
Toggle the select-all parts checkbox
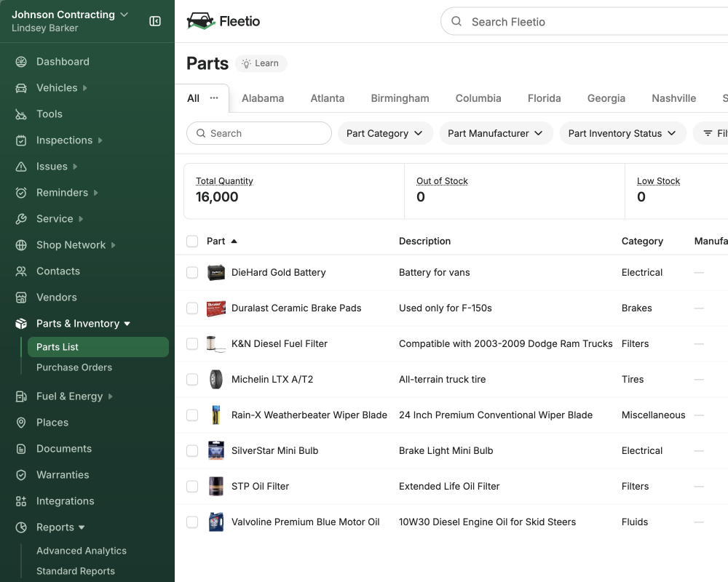tap(192, 242)
